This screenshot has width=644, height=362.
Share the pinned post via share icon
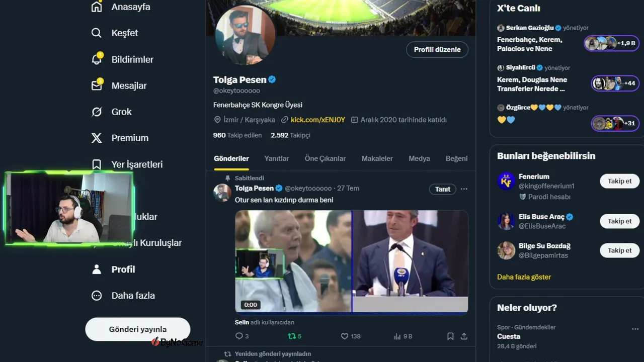coord(464,336)
